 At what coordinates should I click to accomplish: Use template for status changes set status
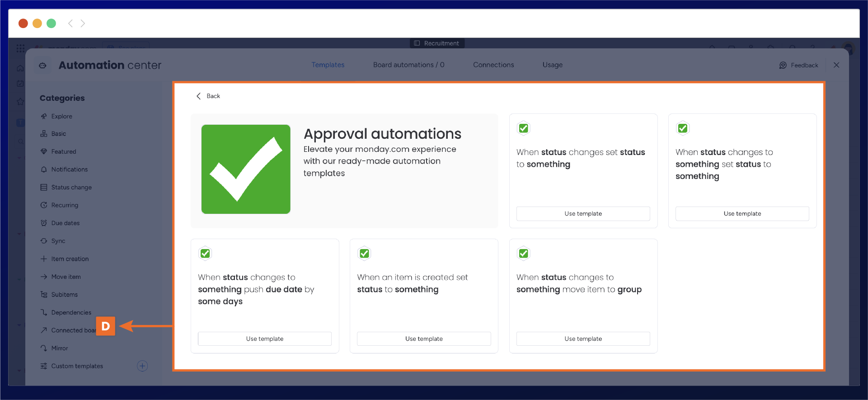[583, 213]
